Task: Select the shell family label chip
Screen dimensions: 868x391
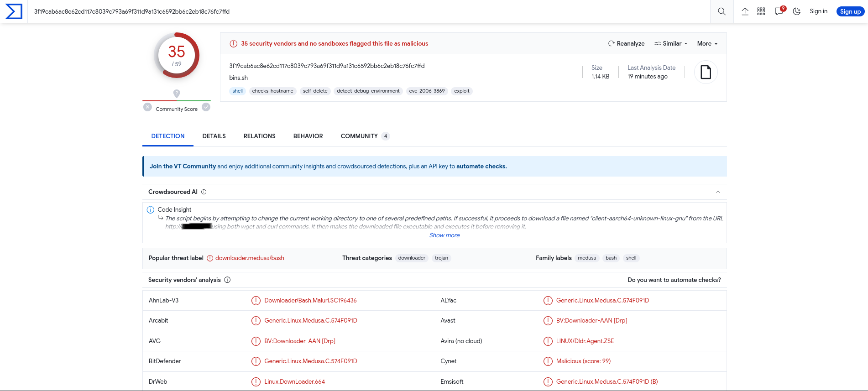Action: click(x=631, y=258)
